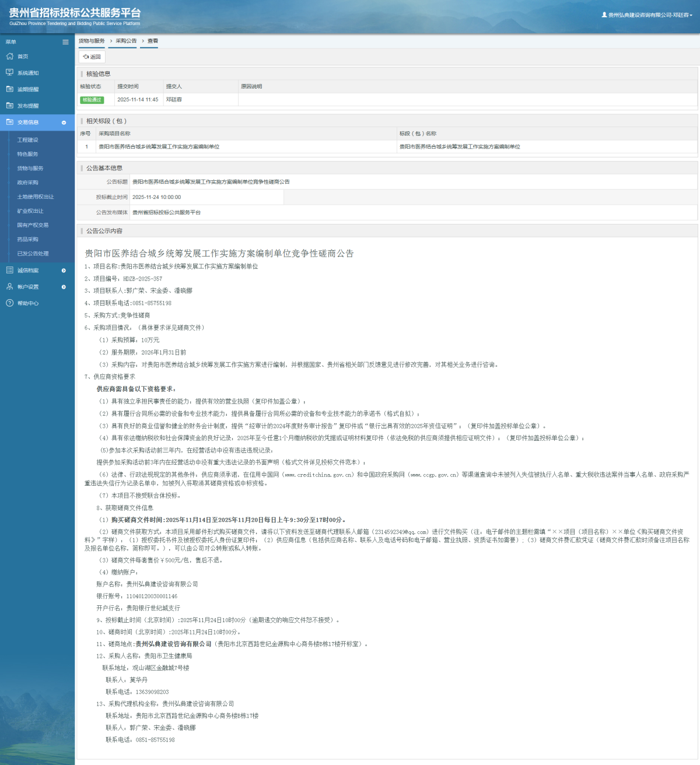Image resolution: width=700 pixels, height=765 pixels.
Task: Click the hamburger icon beside 菜单
Action: point(65,42)
